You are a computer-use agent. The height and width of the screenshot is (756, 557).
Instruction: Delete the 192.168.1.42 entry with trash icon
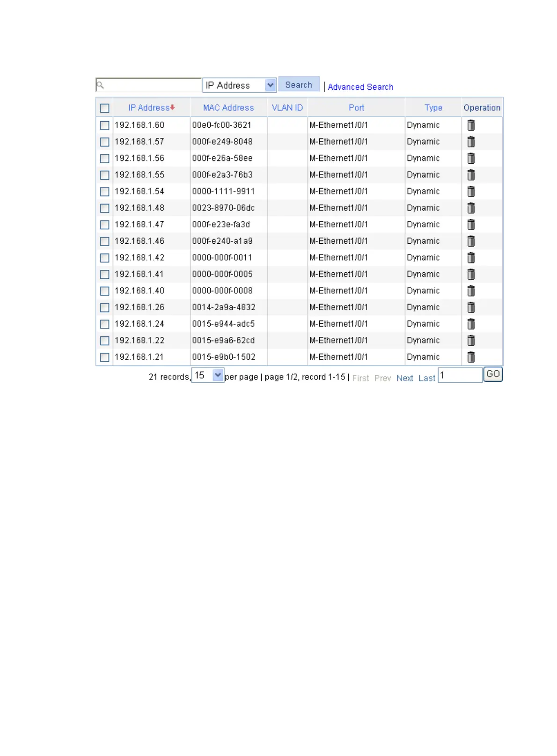click(x=471, y=257)
